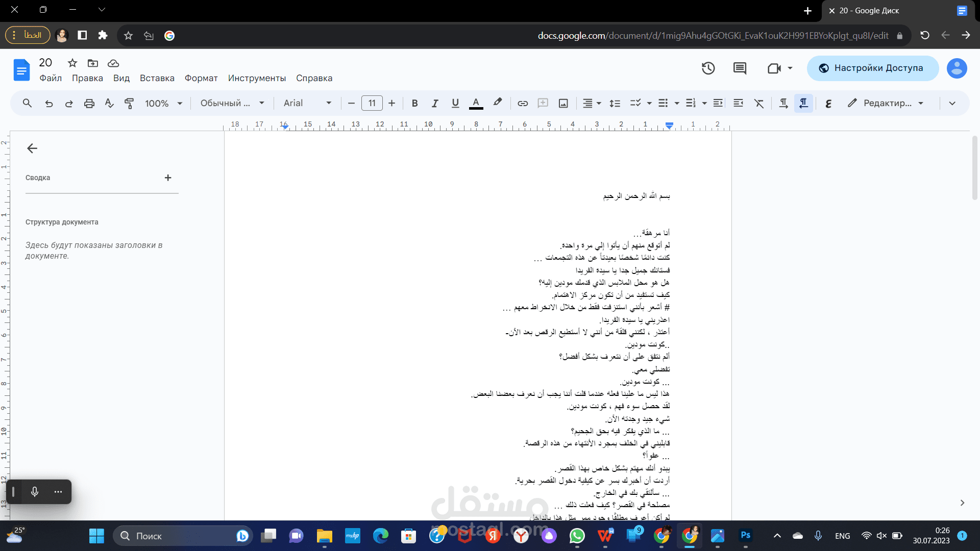Click the paint format roller icon
Screen dimensions: 980x551
(129, 103)
